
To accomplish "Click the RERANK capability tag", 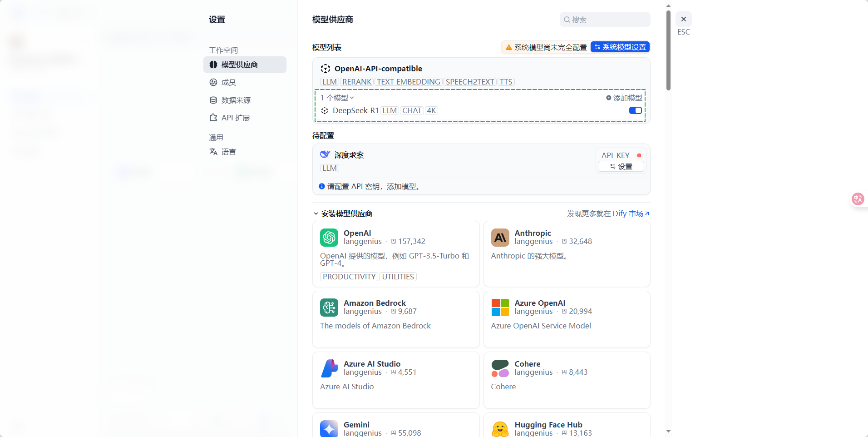I will coord(357,82).
